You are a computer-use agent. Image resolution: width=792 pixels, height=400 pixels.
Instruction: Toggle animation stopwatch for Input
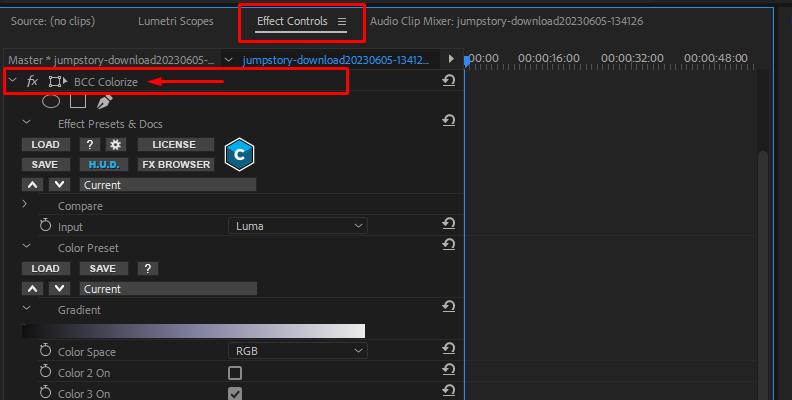(x=45, y=225)
